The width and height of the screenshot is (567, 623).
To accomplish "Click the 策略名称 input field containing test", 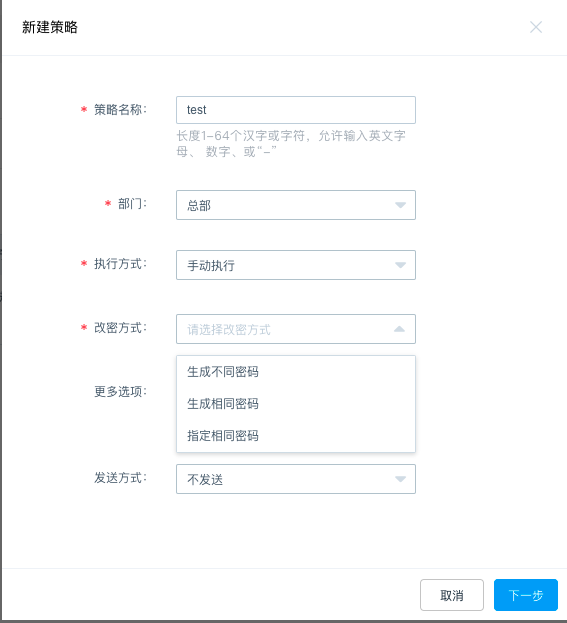I will point(296,110).
